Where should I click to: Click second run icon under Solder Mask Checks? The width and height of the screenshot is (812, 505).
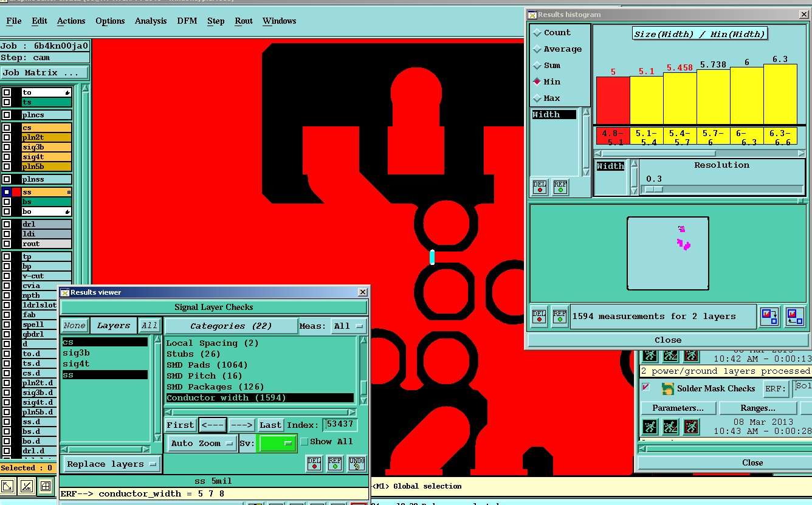coord(670,427)
